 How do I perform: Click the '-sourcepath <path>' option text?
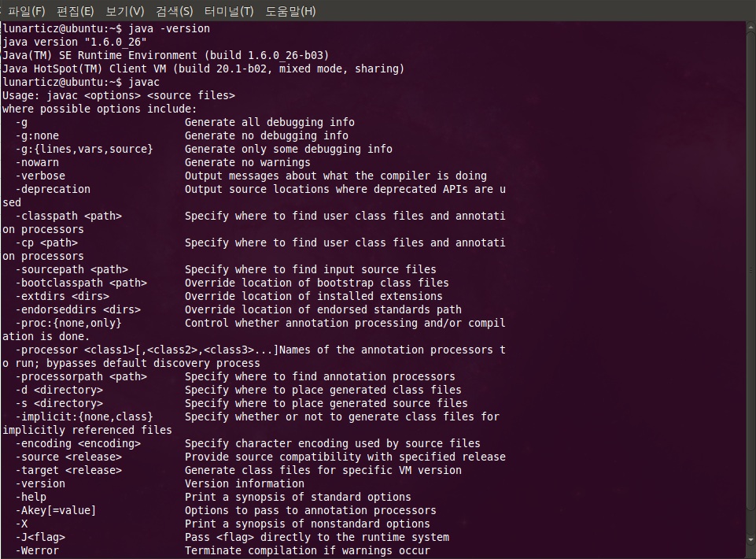[x=72, y=269]
